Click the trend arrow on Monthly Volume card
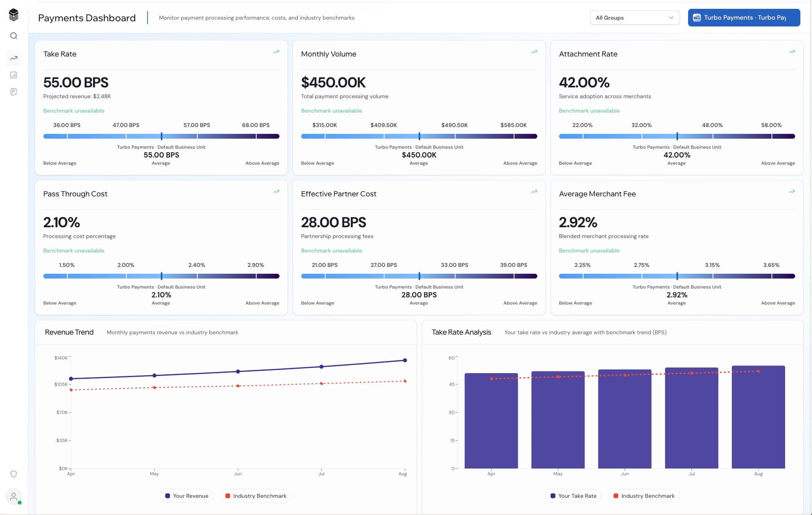The height and width of the screenshot is (515, 812). click(x=534, y=52)
